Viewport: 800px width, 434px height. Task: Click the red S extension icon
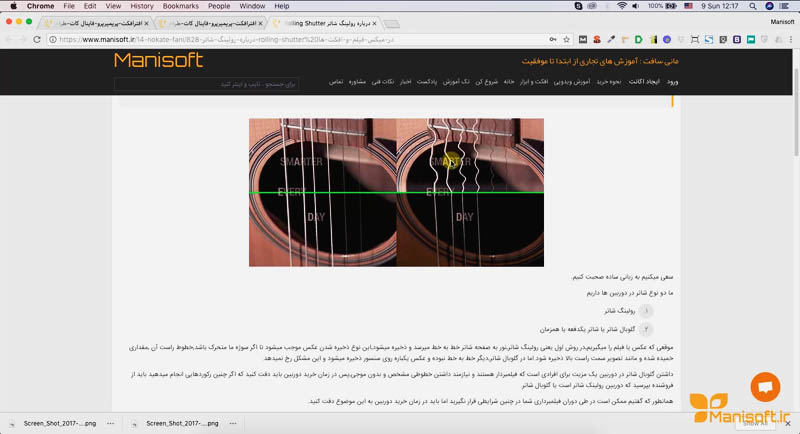click(x=596, y=39)
